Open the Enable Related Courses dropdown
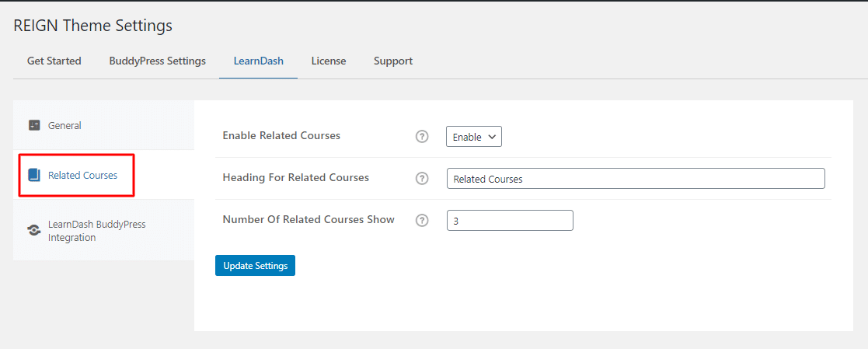Screen dimensions: 868x349 [474, 137]
